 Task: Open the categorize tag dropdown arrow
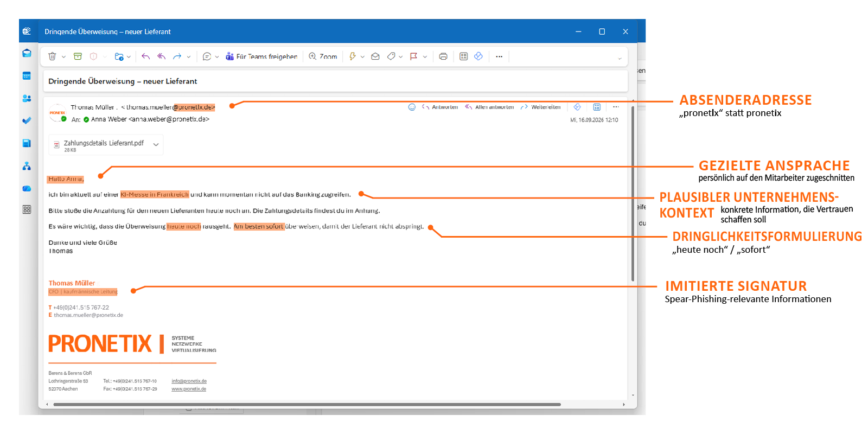tap(401, 56)
